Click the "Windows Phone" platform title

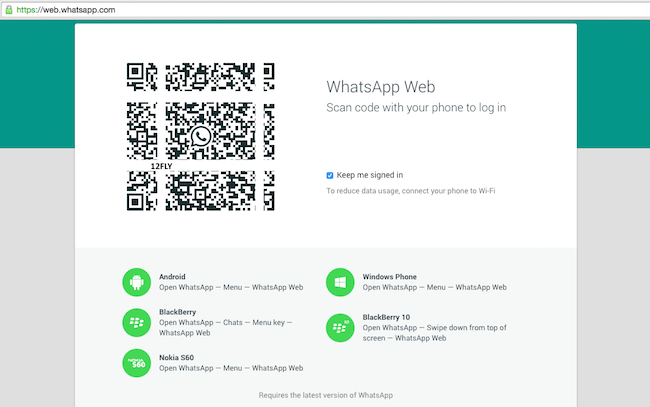[x=390, y=276]
